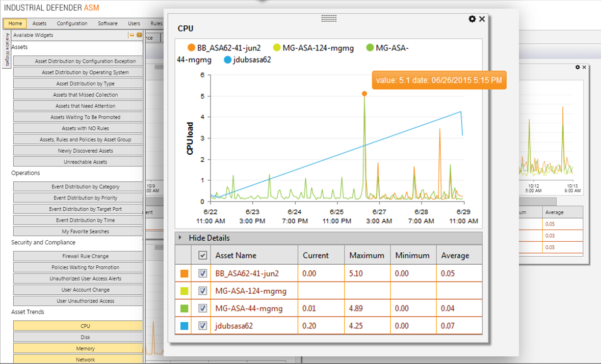Select the Memory asset trend widget
This screenshot has height=364, width=601.
78,348
